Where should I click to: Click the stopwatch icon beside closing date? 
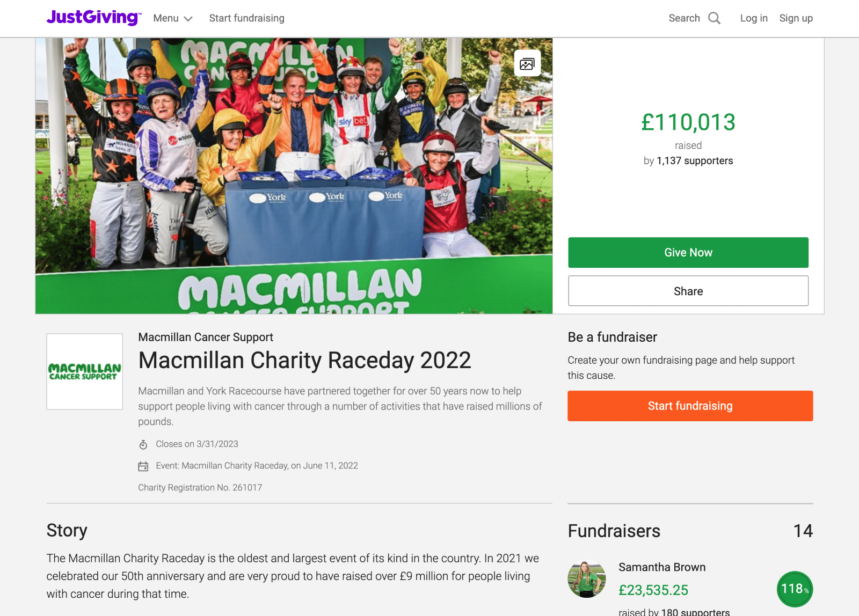[x=143, y=444]
